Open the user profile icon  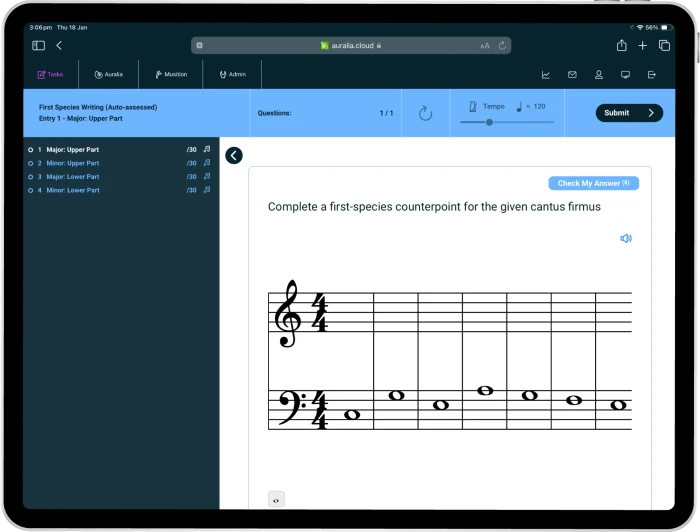tap(599, 74)
